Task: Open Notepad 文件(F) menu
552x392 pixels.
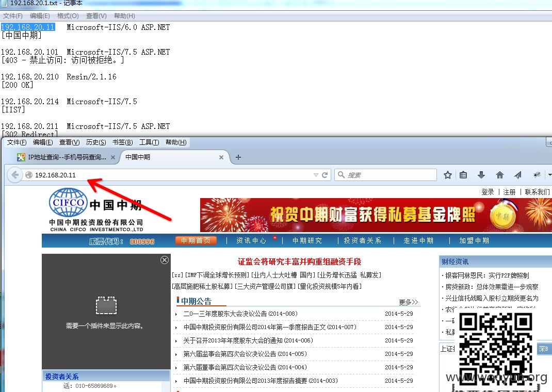Action: (x=13, y=16)
